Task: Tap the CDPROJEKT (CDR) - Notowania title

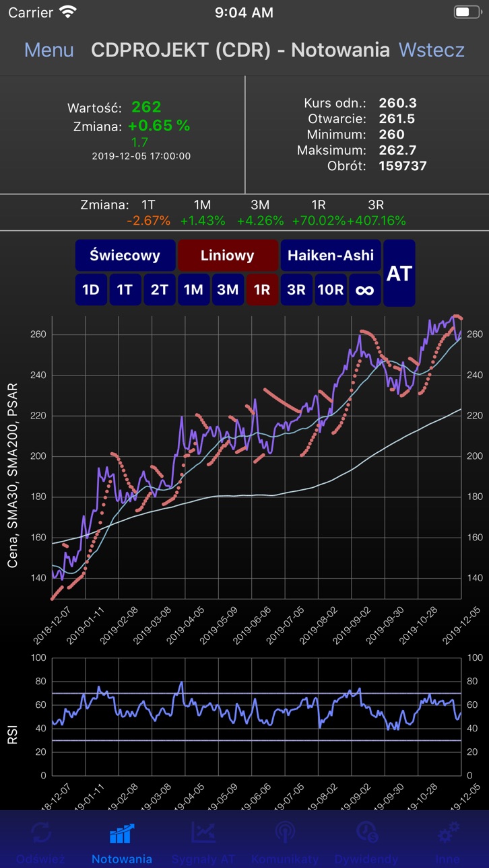Action: coord(240,50)
